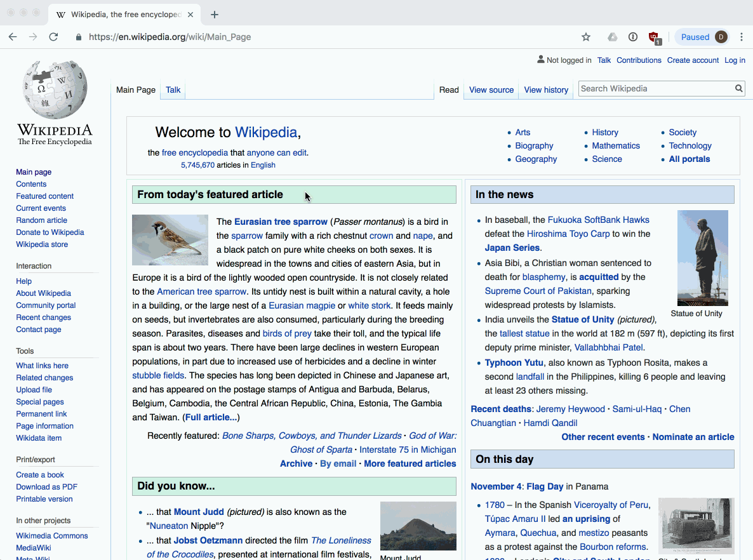This screenshot has width=753, height=560.
Task: Open the Contents sidebar link
Action: coord(31,184)
